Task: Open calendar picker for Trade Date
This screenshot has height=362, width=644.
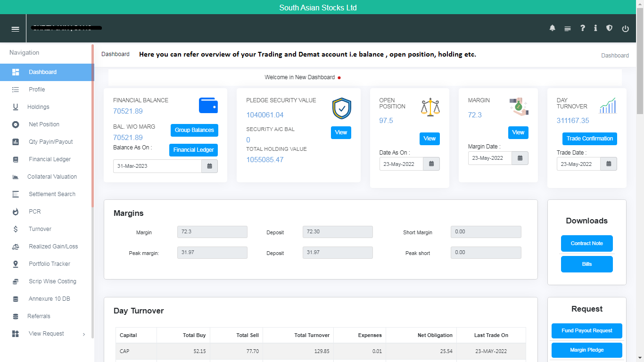Action: [x=609, y=164]
